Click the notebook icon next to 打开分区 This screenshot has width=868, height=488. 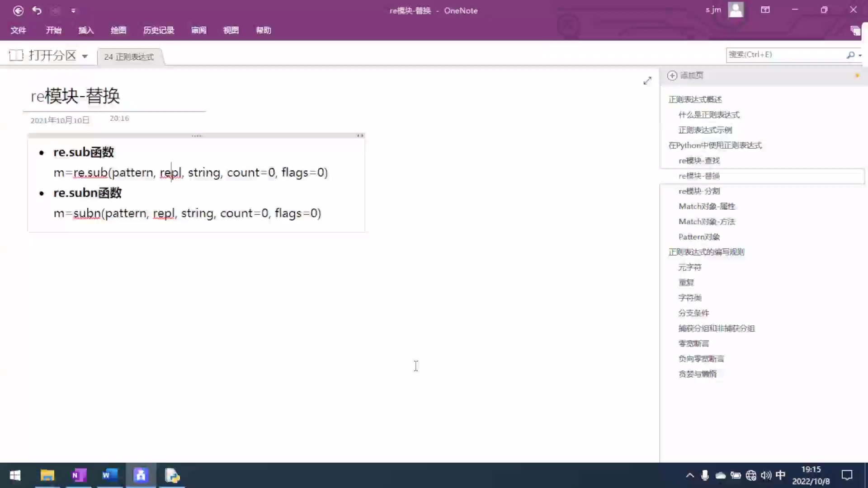[16, 55]
